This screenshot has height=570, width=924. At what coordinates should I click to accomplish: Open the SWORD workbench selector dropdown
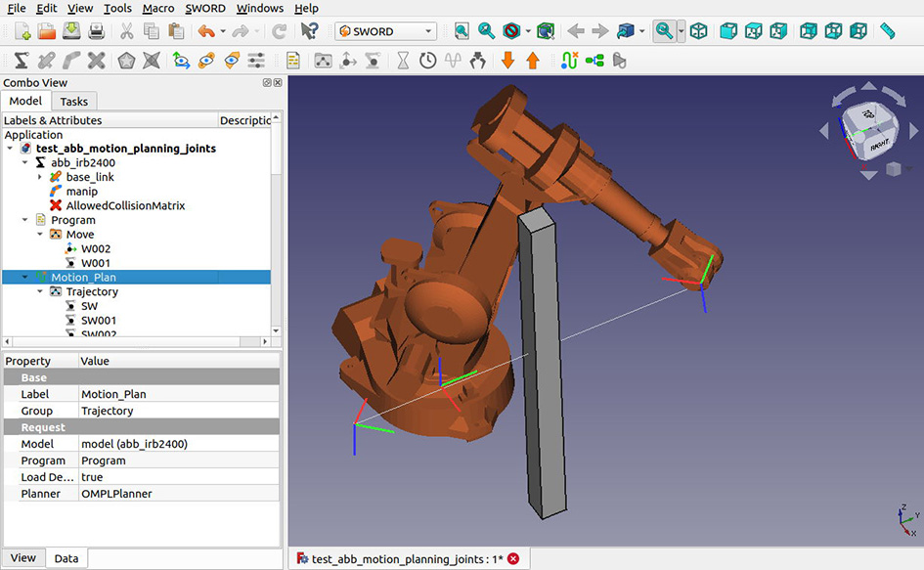point(385,30)
